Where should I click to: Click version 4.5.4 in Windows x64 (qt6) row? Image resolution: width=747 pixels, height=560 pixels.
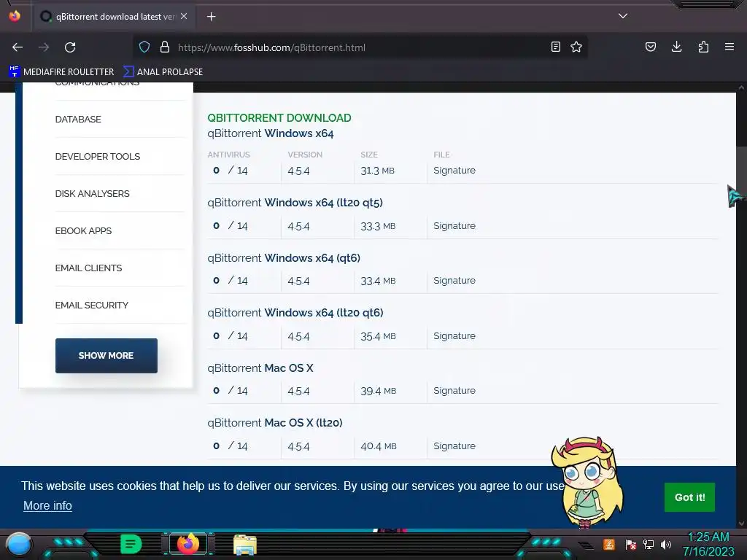coord(298,281)
